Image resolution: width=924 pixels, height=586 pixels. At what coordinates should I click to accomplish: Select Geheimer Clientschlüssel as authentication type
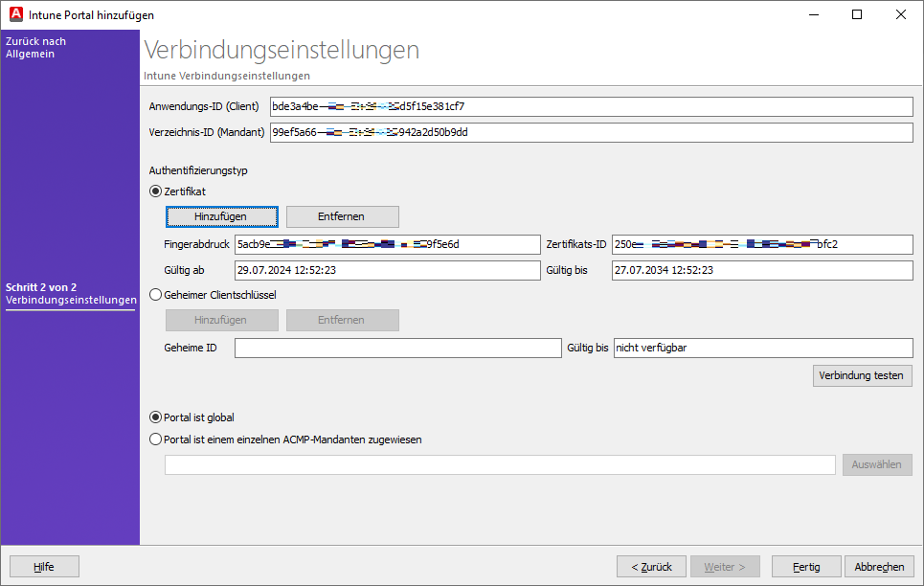click(x=154, y=294)
